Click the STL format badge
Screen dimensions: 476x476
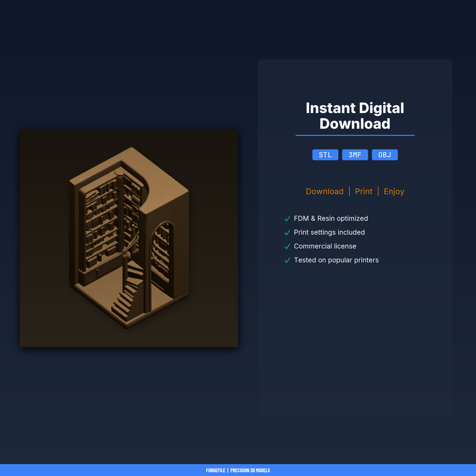point(325,155)
